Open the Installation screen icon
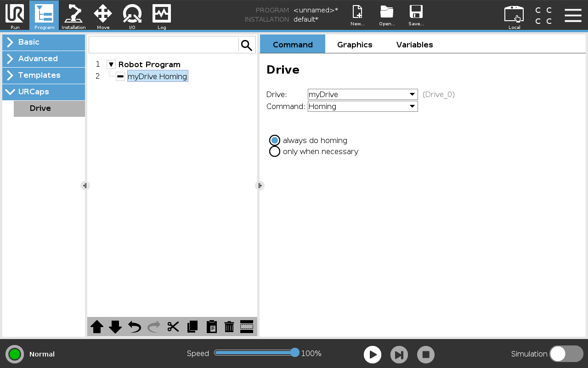Image resolution: width=588 pixels, height=368 pixels. [73, 16]
